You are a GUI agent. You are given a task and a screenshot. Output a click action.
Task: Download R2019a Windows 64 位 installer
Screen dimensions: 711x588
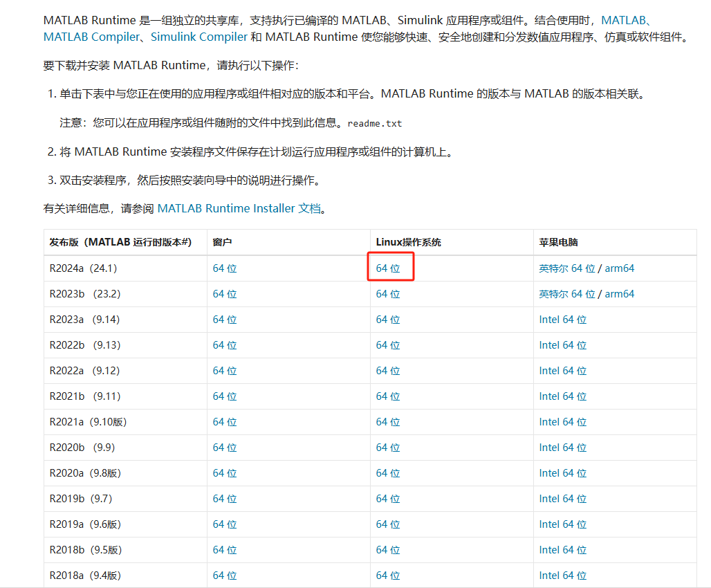click(225, 524)
